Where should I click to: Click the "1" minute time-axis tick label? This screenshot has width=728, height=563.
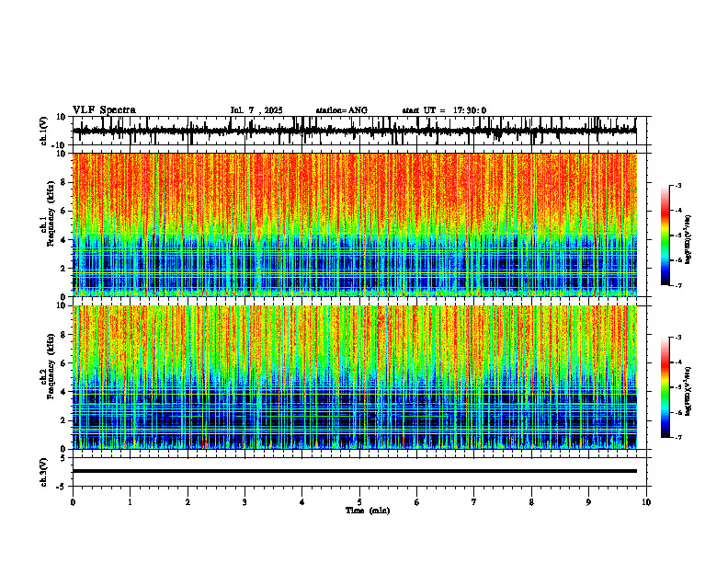pos(130,502)
